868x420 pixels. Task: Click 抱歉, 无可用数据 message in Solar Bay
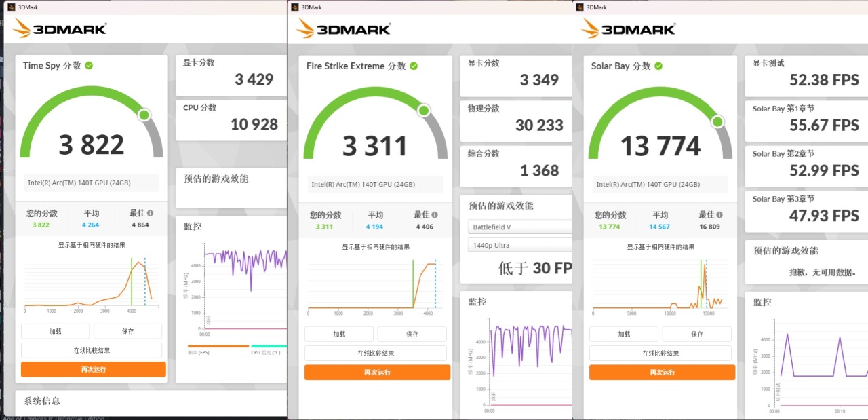(x=823, y=273)
